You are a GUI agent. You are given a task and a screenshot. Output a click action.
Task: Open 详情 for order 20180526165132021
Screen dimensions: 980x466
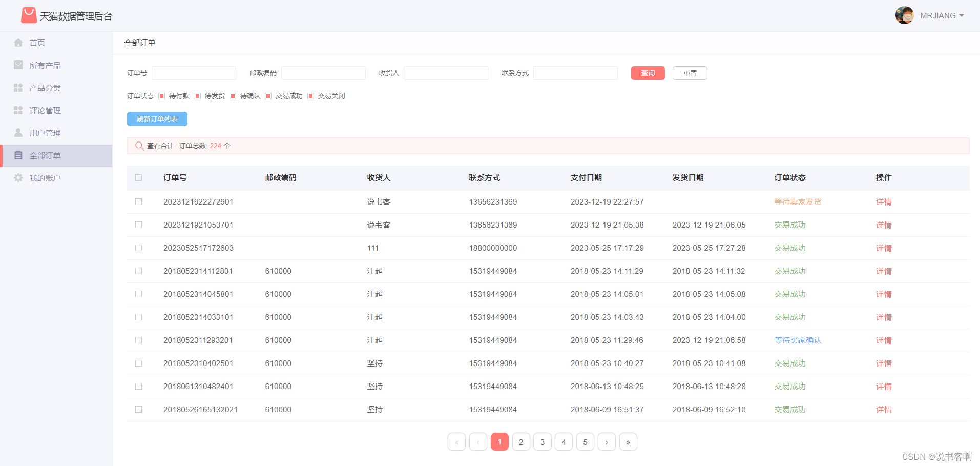(884, 410)
